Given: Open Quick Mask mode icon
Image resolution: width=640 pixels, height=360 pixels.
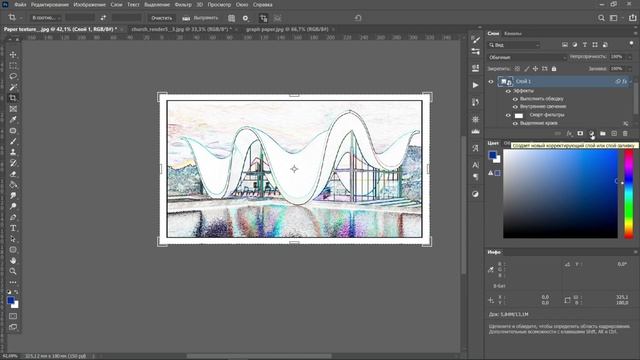Looking at the screenshot, I should (13, 316).
